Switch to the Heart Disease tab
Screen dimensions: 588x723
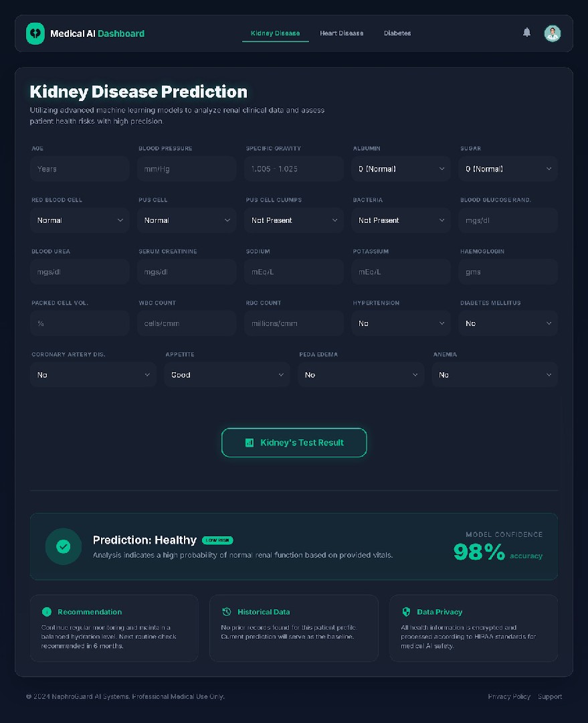(341, 33)
